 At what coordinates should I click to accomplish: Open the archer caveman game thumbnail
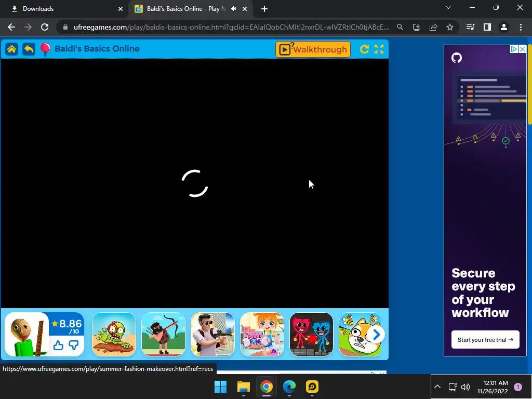[x=163, y=334]
